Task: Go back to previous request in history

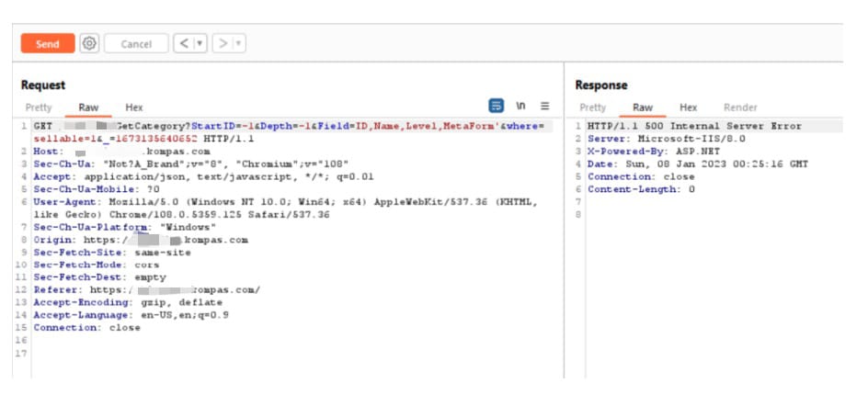Action: [x=182, y=43]
